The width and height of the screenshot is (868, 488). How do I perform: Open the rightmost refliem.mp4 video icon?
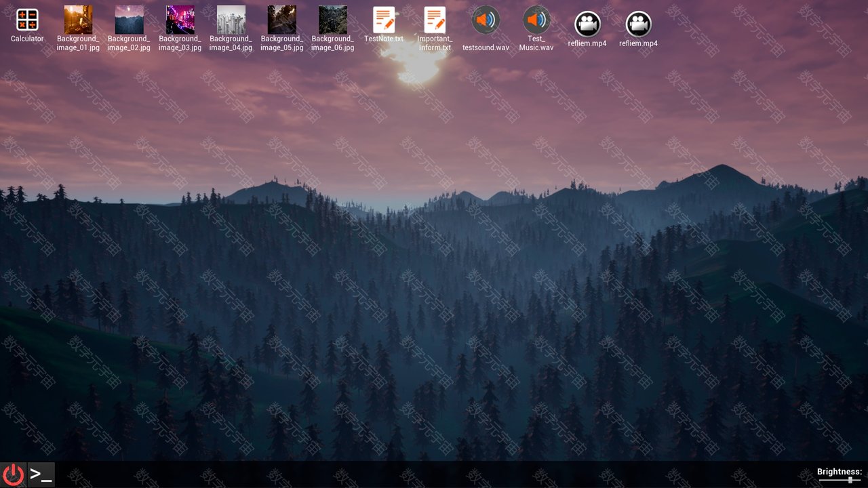pos(638,24)
